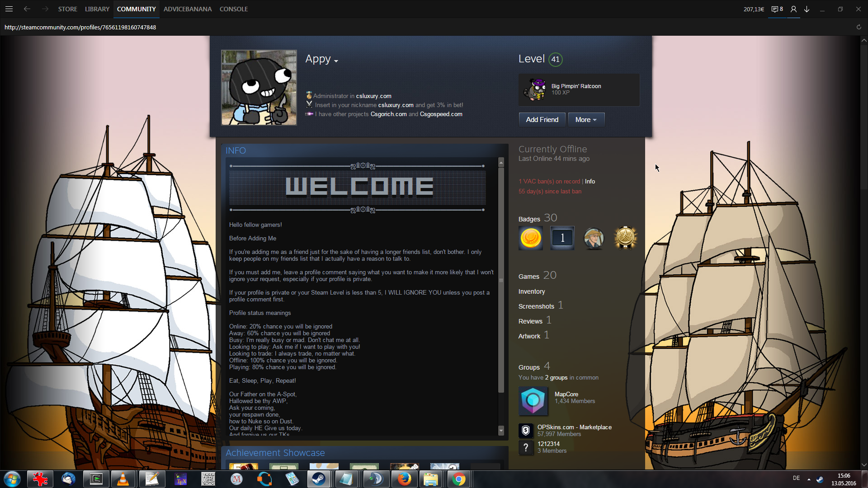The image size is (868, 488).
Task: Open the hamburger menu icon
Action: click(9, 9)
